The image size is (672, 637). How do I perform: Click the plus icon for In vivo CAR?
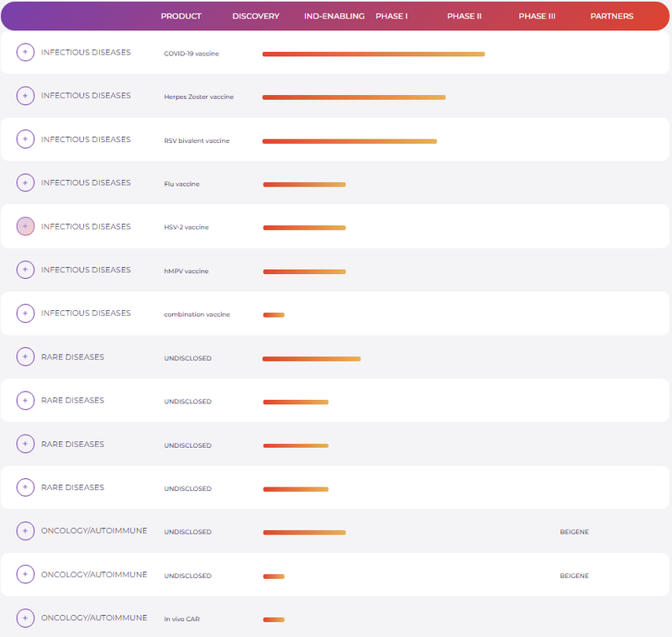(x=25, y=619)
